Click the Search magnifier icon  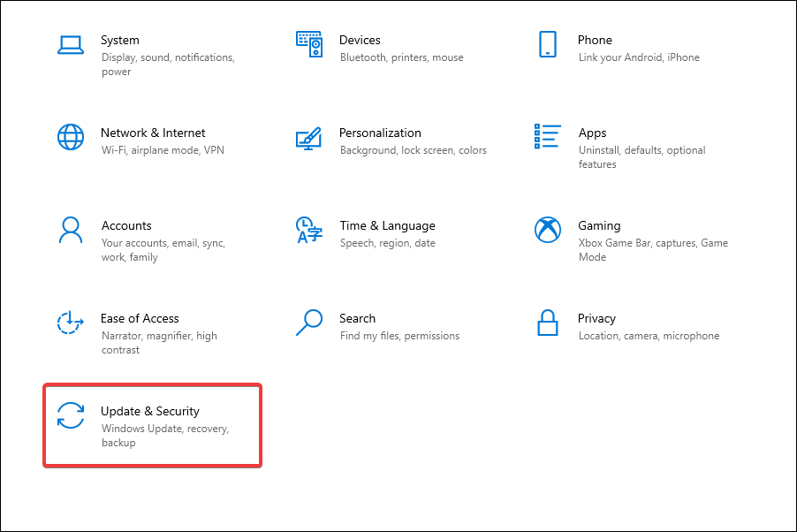pyautogui.click(x=309, y=323)
